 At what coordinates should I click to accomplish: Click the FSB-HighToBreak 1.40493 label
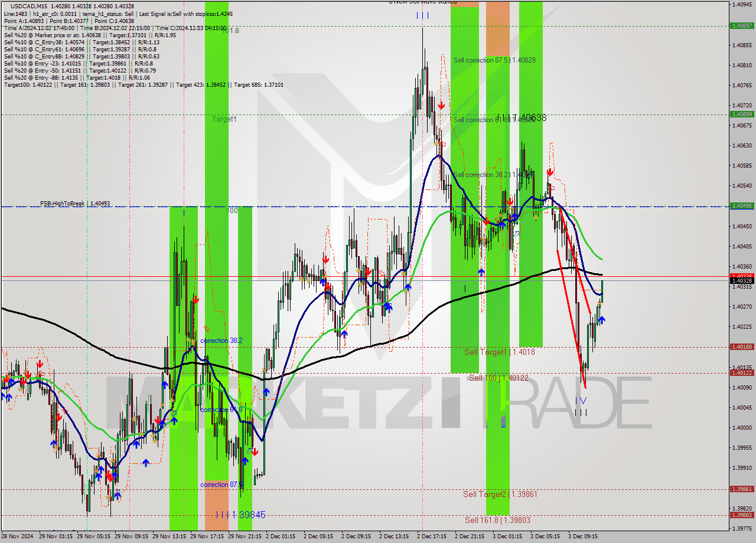(x=75, y=204)
